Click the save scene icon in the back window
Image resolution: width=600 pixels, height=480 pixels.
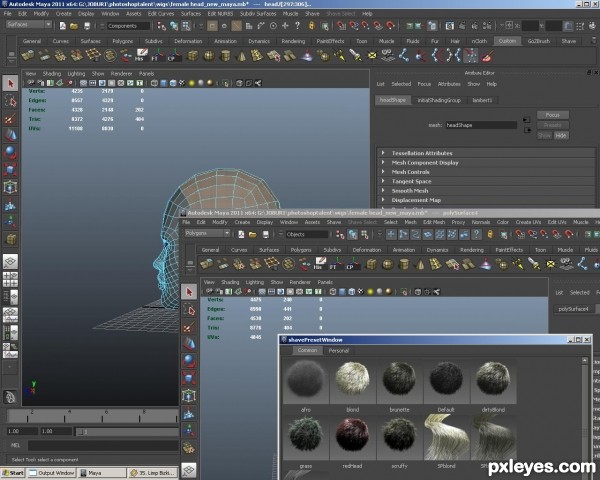(x=87, y=26)
